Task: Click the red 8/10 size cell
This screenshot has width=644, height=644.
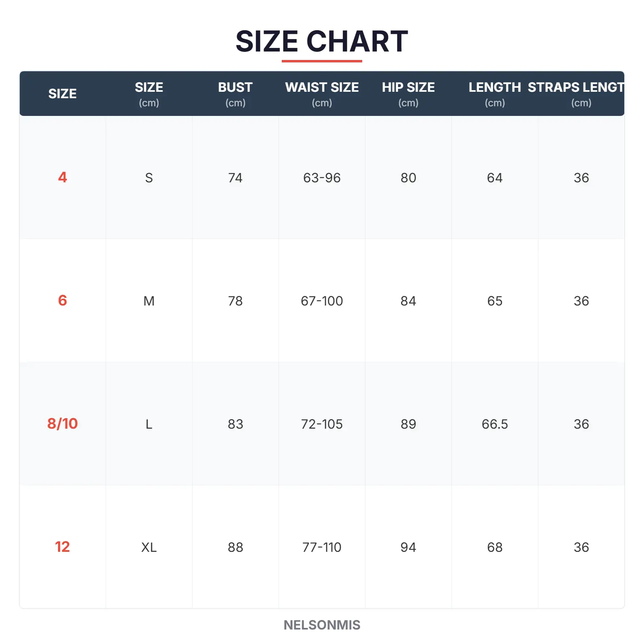Action: 62,424
